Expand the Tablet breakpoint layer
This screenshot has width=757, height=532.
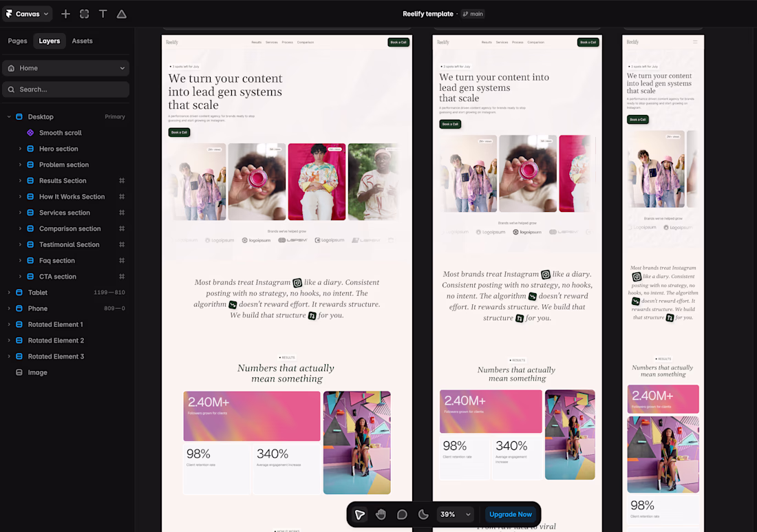point(9,292)
